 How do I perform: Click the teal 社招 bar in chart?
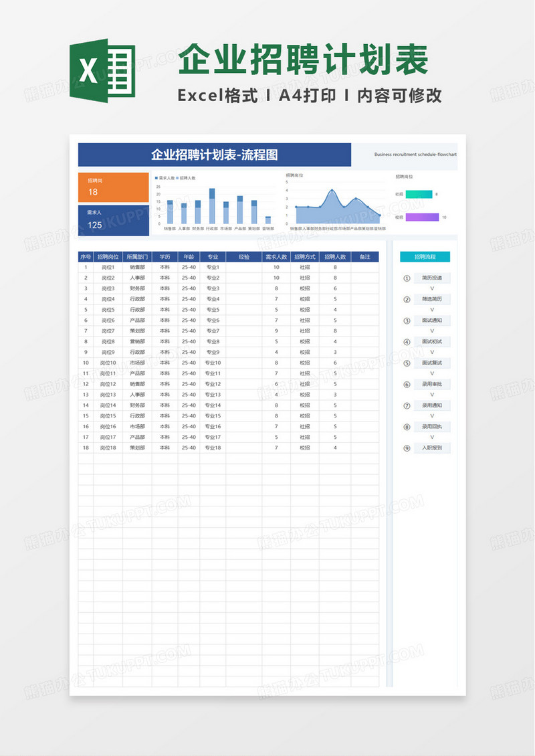[419, 194]
